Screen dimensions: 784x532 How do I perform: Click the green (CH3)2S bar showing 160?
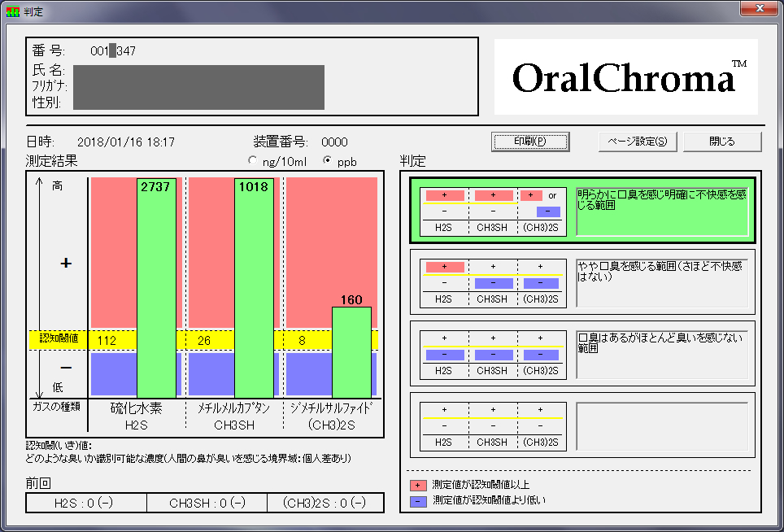[351, 351]
